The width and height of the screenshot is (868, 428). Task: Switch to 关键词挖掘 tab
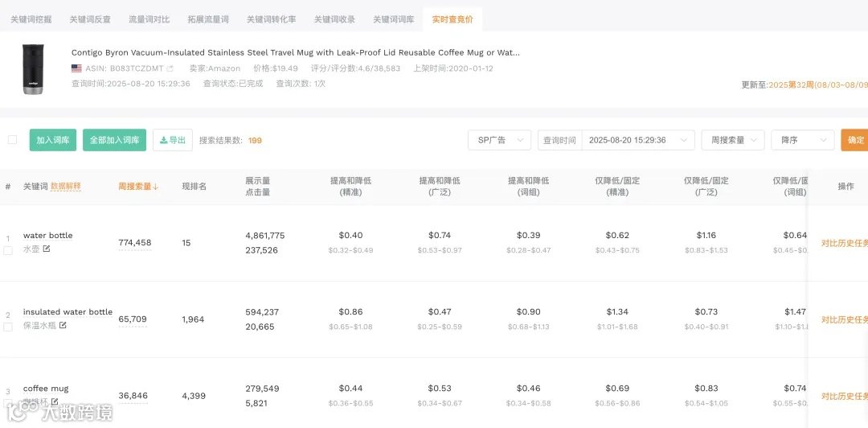pyautogui.click(x=31, y=19)
